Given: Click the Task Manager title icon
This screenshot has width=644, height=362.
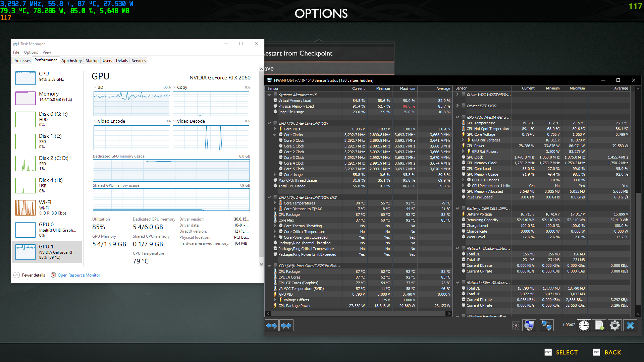Looking at the screenshot, I should 16,44.
